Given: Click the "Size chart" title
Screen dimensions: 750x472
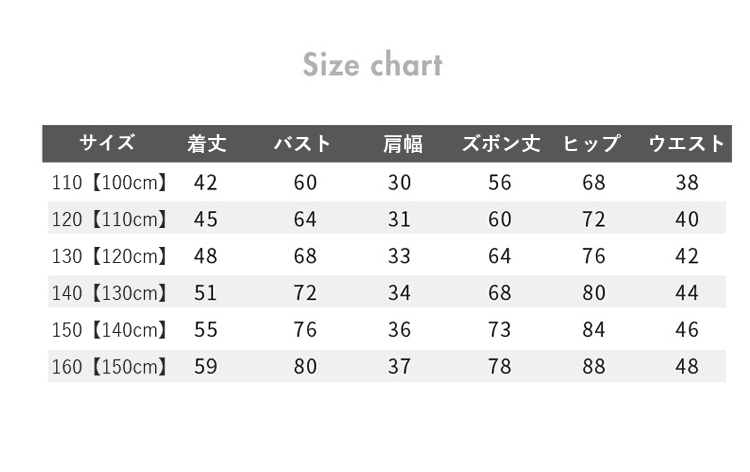Looking at the screenshot, I should pos(372,66).
